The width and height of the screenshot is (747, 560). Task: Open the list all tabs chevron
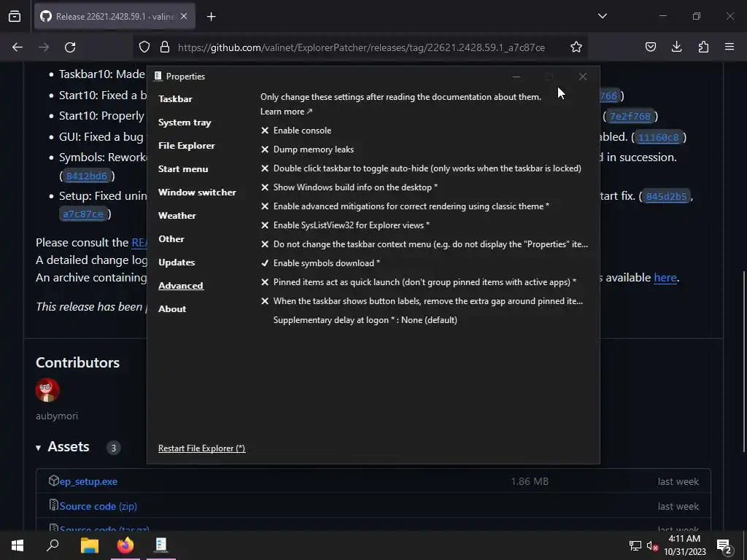click(x=602, y=16)
